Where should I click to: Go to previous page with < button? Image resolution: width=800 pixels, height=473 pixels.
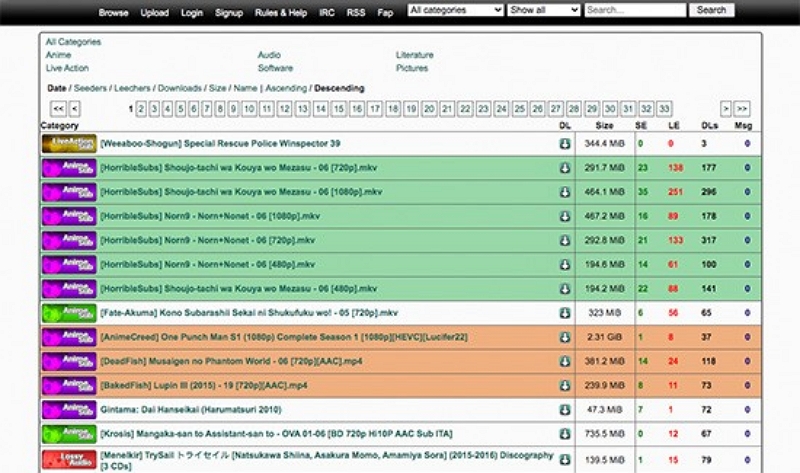click(74, 109)
